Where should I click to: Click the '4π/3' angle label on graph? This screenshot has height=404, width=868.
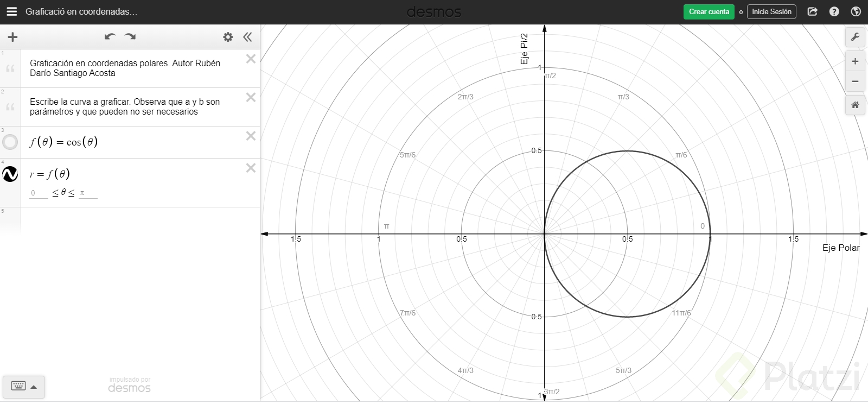pyautogui.click(x=465, y=370)
